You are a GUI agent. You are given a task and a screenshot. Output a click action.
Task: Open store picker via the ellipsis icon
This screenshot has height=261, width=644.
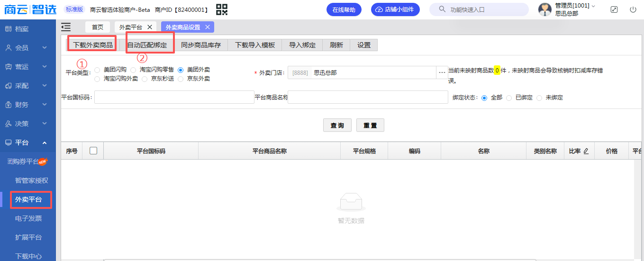tap(442, 72)
